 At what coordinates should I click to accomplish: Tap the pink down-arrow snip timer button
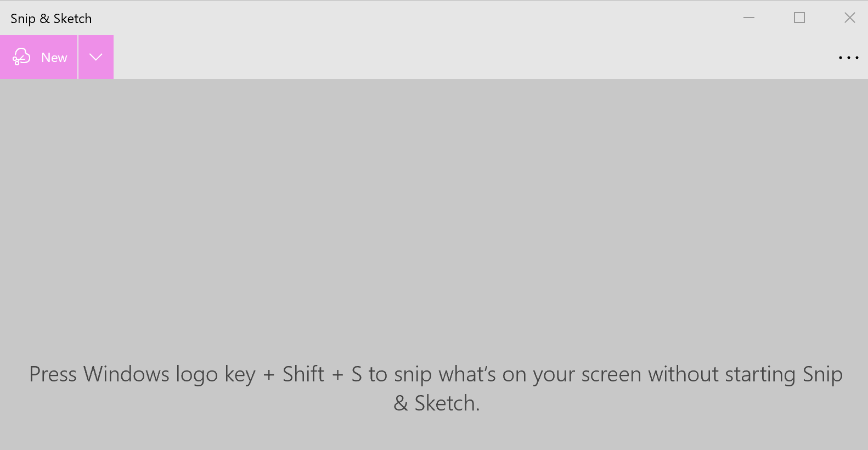[x=96, y=57]
